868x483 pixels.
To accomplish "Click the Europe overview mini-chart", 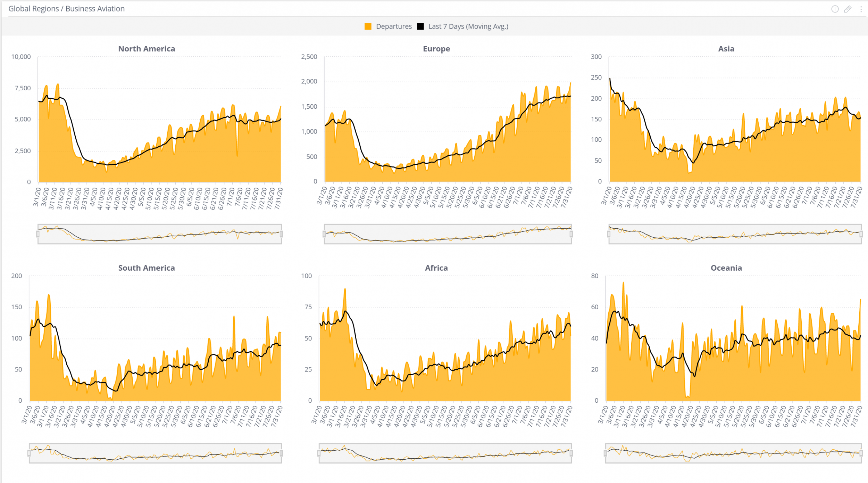I will (448, 234).
